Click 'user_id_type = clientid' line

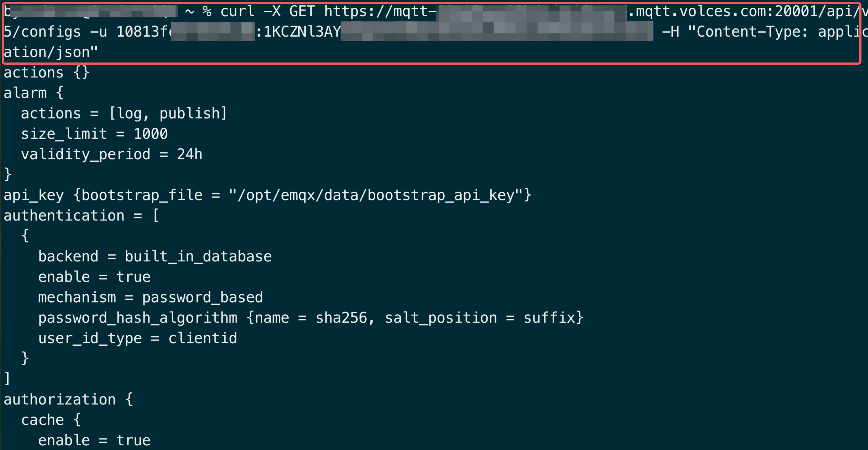(x=137, y=338)
